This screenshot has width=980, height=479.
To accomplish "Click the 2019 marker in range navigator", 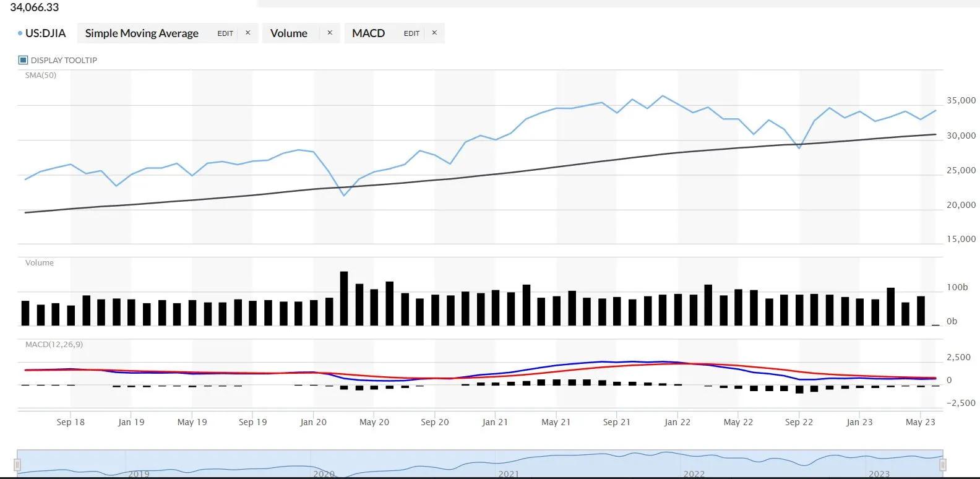I will 139,474.
